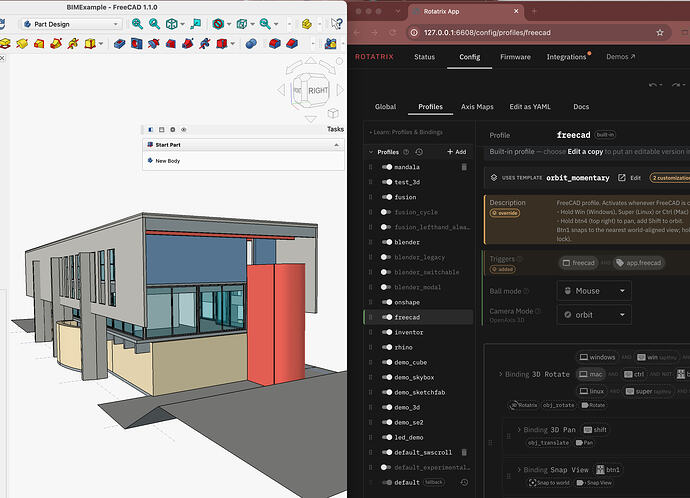Click the Add profile button
The width and height of the screenshot is (690, 498).
pyautogui.click(x=456, y=152)
